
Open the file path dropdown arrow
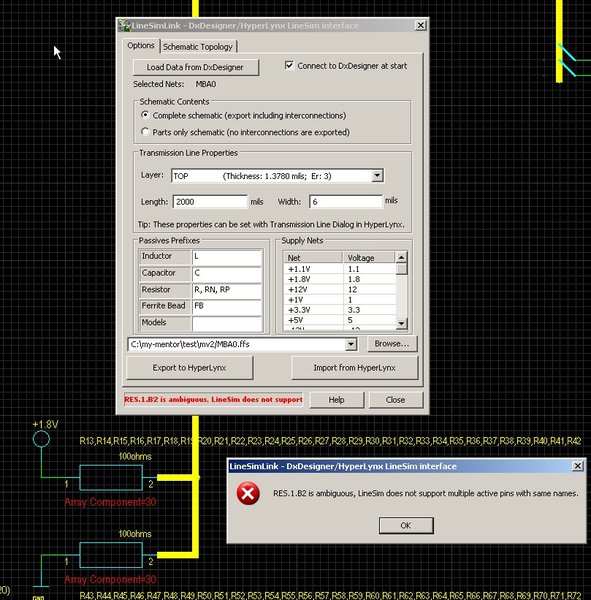click(x=351, y=344)
